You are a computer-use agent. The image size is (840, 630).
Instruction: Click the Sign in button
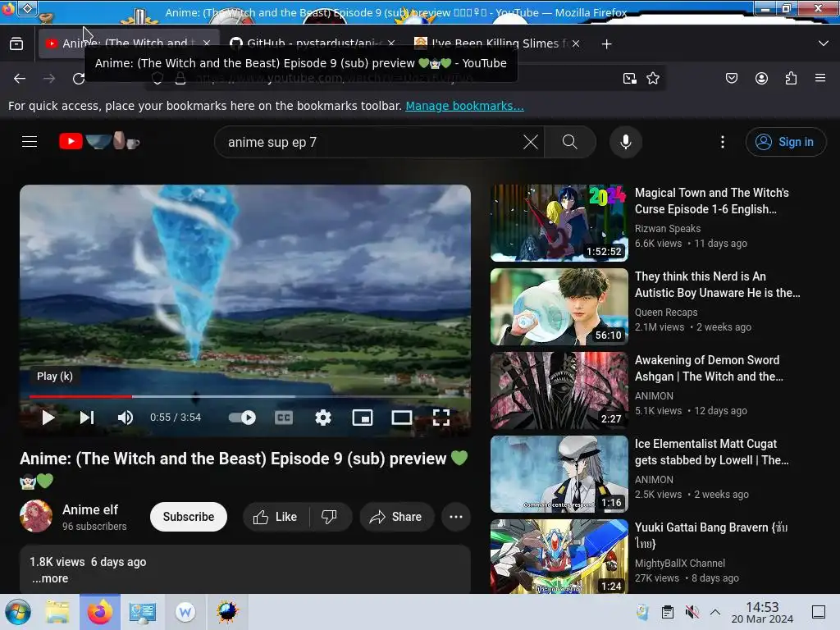click(x=785, y=142)
